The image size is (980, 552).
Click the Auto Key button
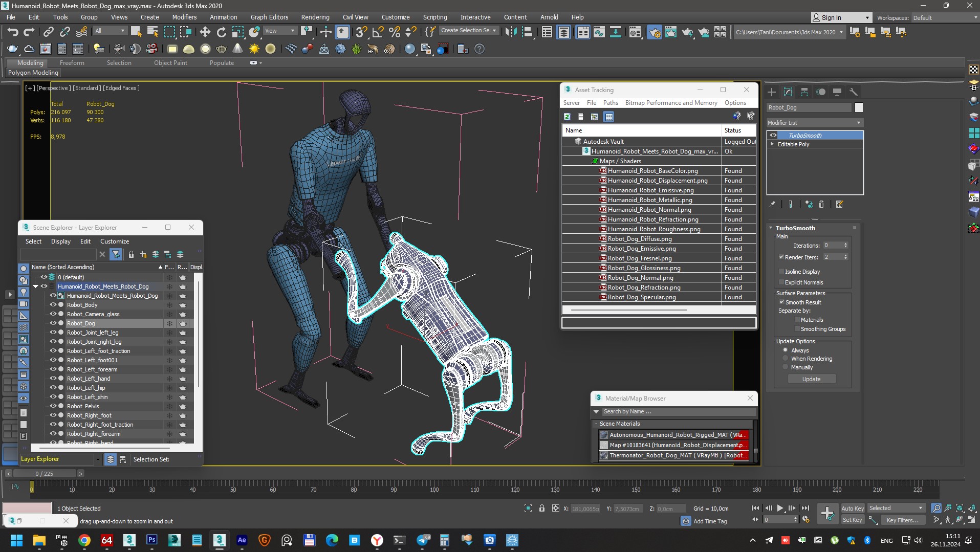853,508
